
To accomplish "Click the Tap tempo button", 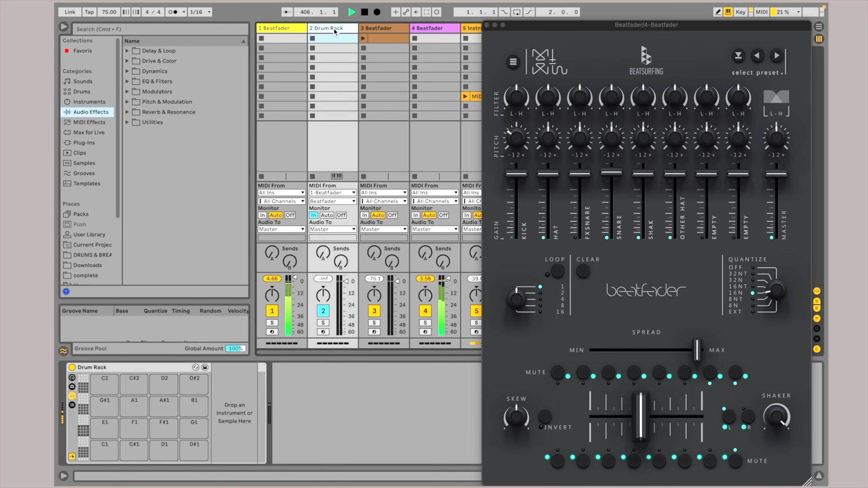I will (89, 12).
